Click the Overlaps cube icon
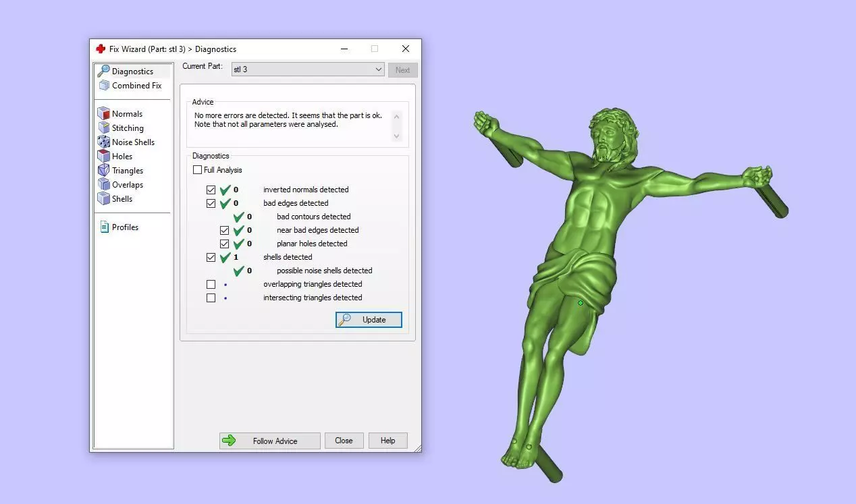This screenshot has height=504, width=856. pos(103,184)
